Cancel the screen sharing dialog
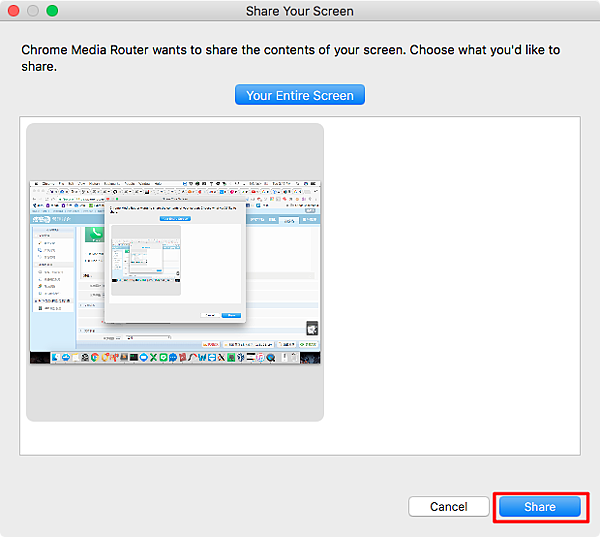 tap(448, 507)
